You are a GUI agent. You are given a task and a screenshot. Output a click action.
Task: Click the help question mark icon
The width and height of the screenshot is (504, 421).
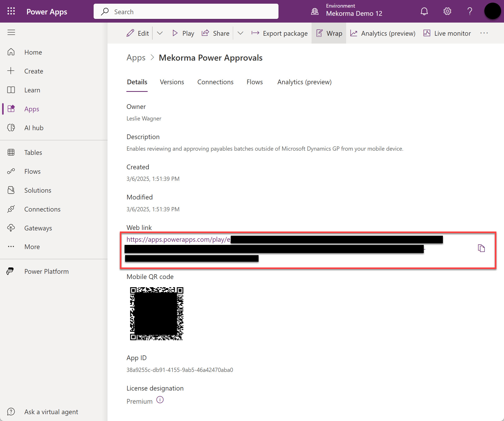[x=470, y=11]
